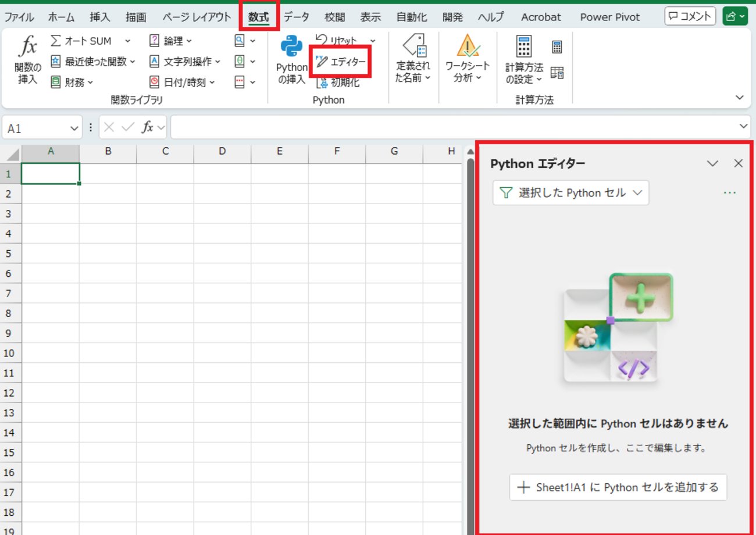Open the lookup/reference magnifier icon
Screen dimensions: 756x535
(240, 41)
